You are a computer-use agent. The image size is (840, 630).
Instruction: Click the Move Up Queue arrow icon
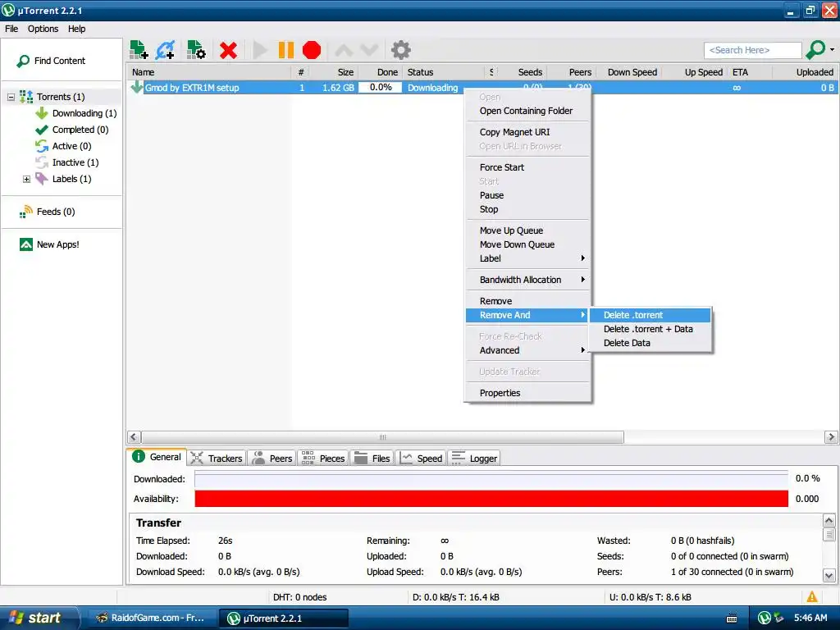[344, 50]
